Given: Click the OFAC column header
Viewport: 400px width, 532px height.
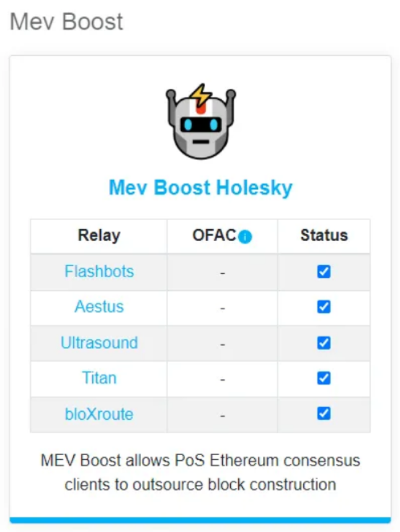Looking at the screenshot, I should [x=214, y=236].
